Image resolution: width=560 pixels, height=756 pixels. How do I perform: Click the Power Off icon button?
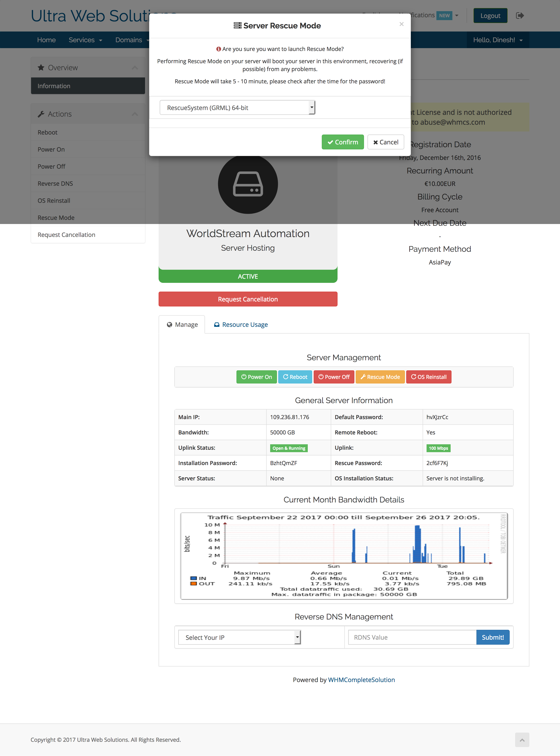coord(321,377)
